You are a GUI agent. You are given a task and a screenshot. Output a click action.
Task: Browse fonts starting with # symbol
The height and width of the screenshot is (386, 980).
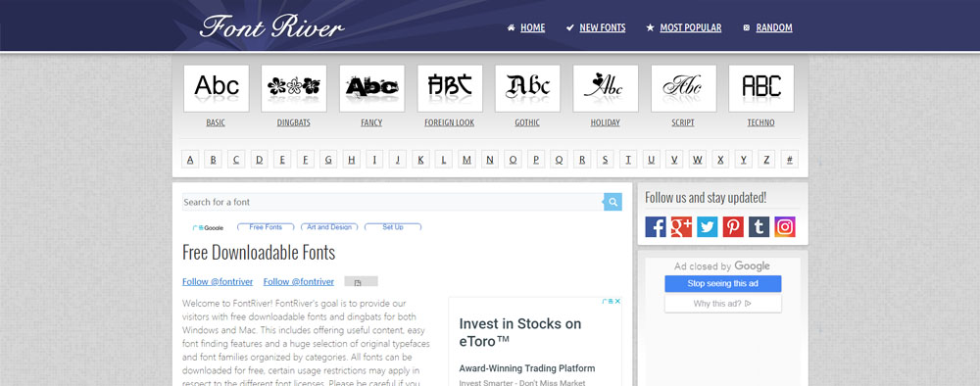pos(790,160)
